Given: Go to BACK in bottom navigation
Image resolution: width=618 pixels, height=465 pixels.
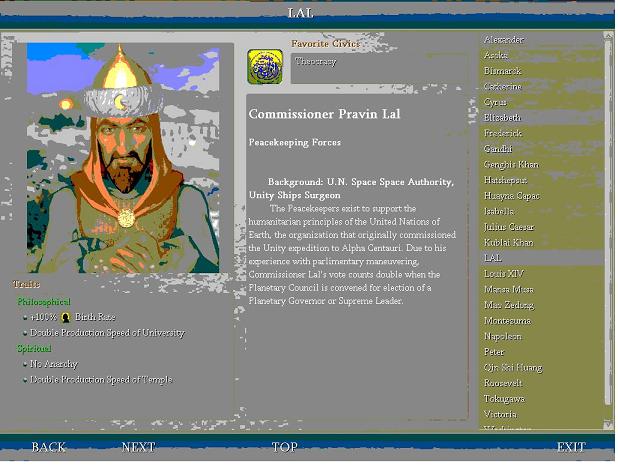Looking at the screenshot, I should point(48,447).
